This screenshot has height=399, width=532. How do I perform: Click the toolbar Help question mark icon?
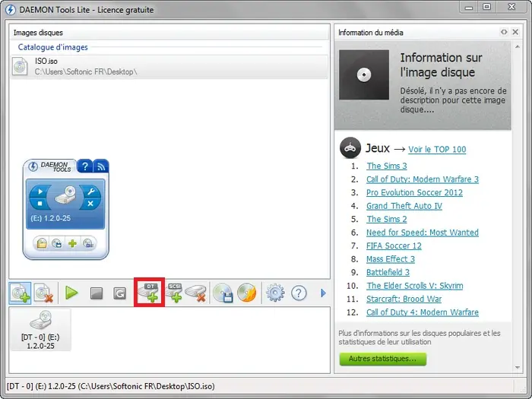[x=299, y=293]
